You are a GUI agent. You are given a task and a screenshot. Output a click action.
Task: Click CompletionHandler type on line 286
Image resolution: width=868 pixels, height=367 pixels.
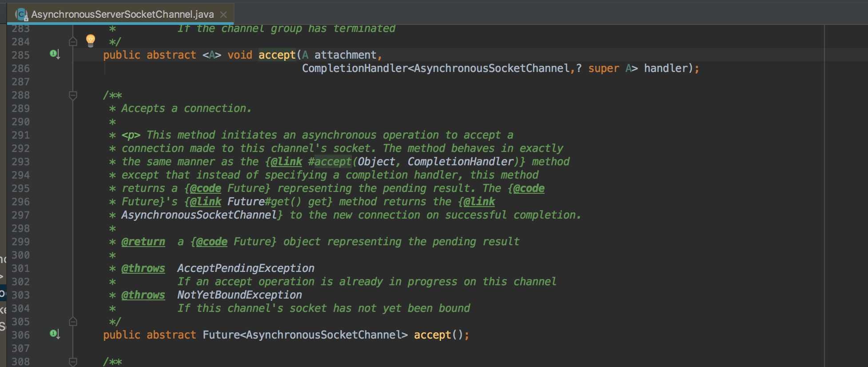click(355, 68)
